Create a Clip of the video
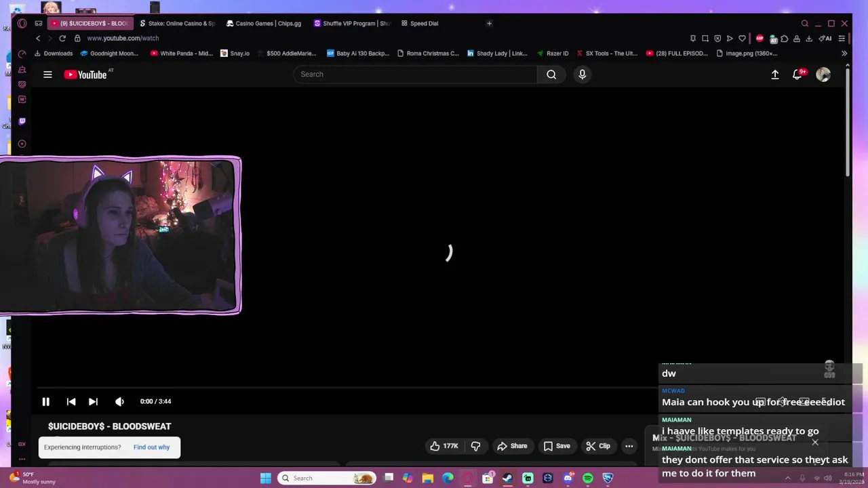This screenshot has width=868, height=488. [598, 446]
